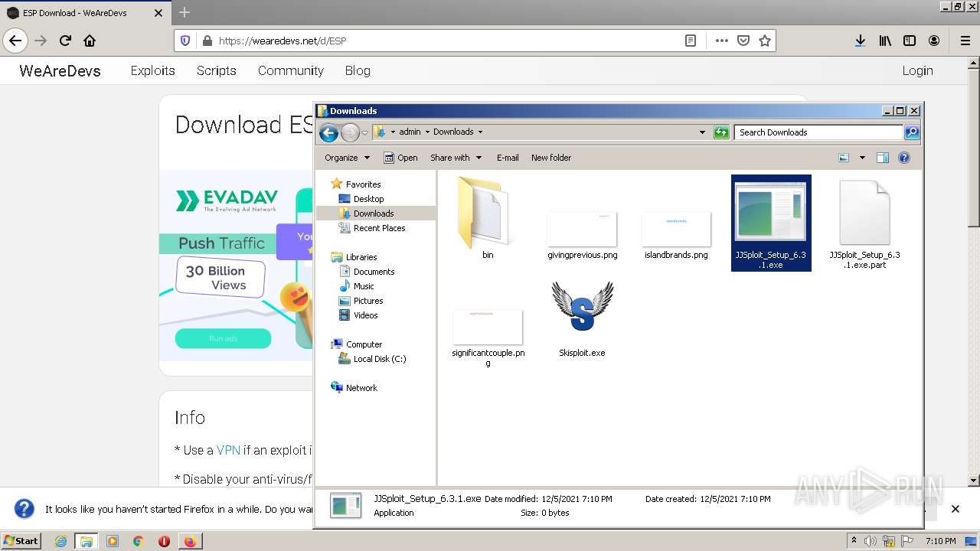Open Windows Start menu
980x551 pixels.
[x=21, y=541]
